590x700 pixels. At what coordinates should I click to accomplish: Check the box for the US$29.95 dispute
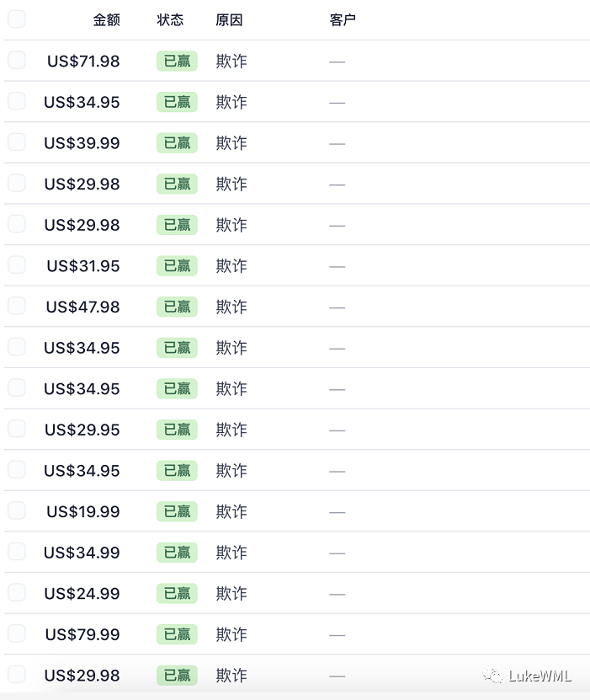pos(17,429)
